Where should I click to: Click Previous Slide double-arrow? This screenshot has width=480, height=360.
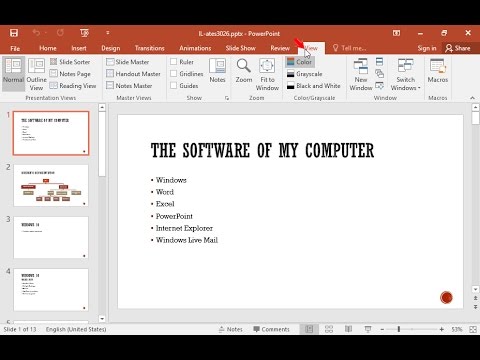click(x=476, y=298)
